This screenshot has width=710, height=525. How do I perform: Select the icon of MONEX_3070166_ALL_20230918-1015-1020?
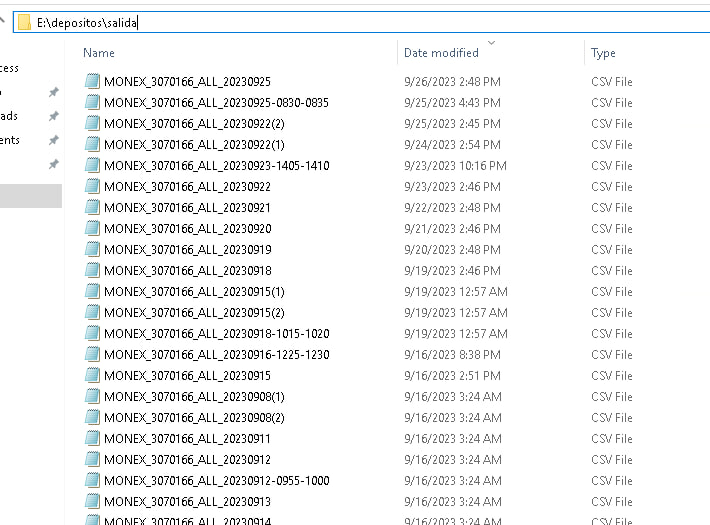[92, 333]
